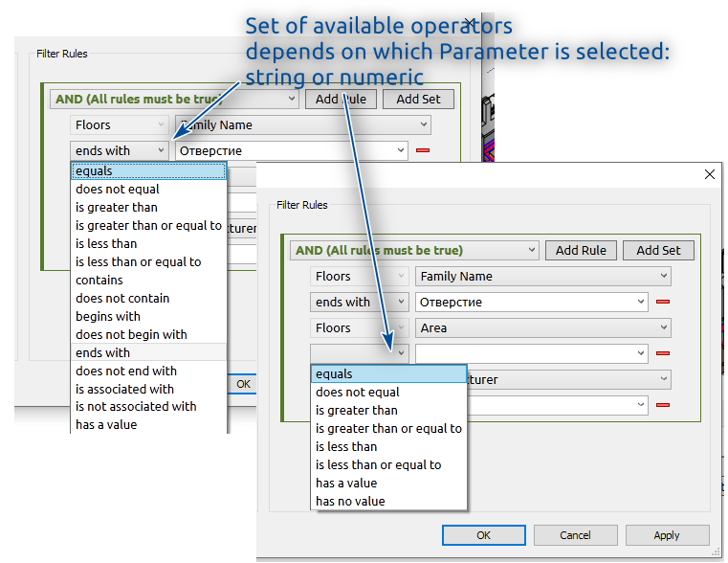This screenshot has width=728, height=563.
Task: Click empty value field for Area rule
Action: pos(532,353)
